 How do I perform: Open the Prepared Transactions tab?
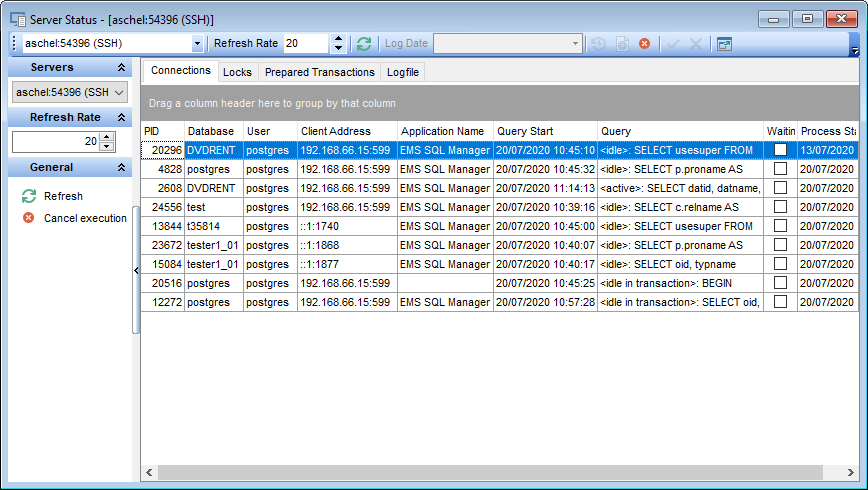pos(319,72)
